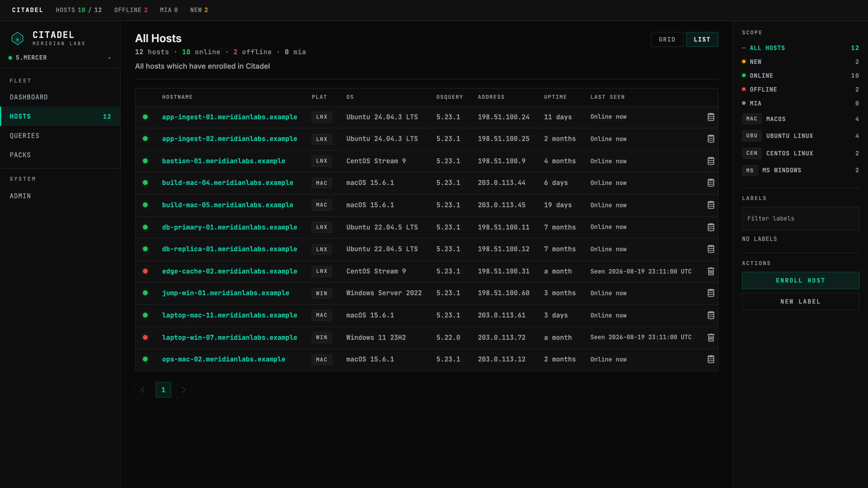This screenshot has height=488, width=868.
Task: Click 19 days uptime cell
Action: 558,205
